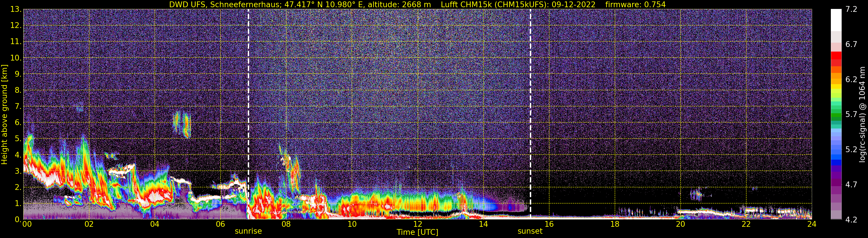
Task: Click the 'firmware: 0.754' text in title
Action: (x=635, y=4)
